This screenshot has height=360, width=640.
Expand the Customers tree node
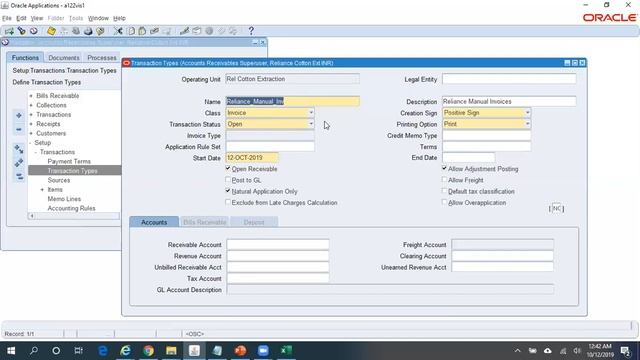[x=31, y=133]
